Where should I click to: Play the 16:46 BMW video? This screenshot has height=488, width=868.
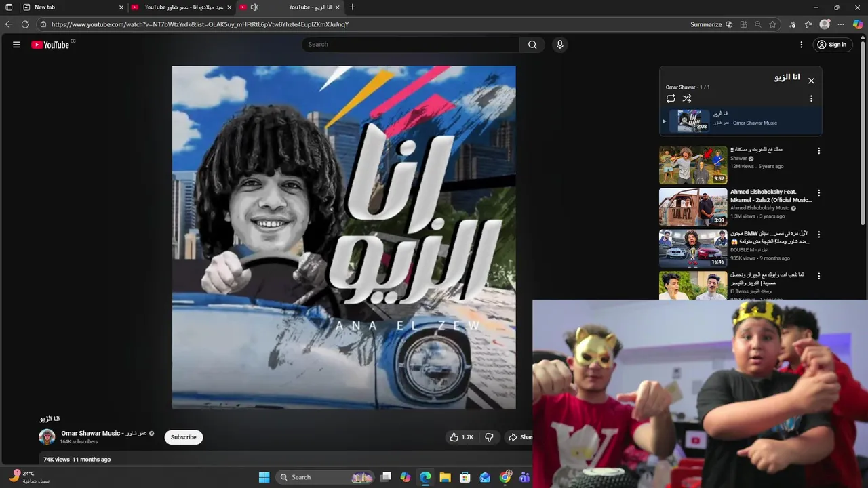click(693, 249)
